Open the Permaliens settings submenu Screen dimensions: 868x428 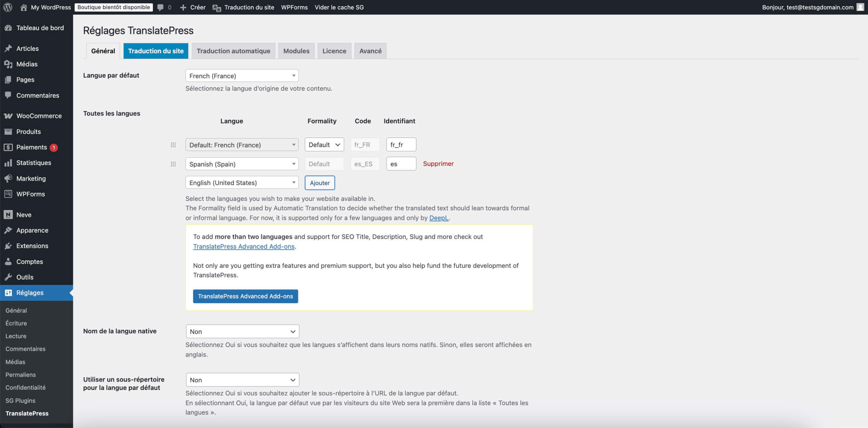click(x=21, y=374)
